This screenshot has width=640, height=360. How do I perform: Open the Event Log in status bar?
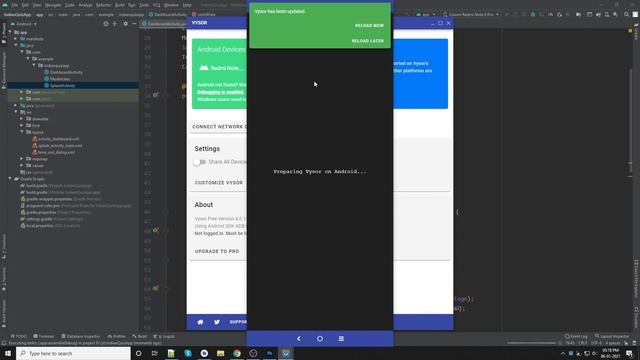576,336
